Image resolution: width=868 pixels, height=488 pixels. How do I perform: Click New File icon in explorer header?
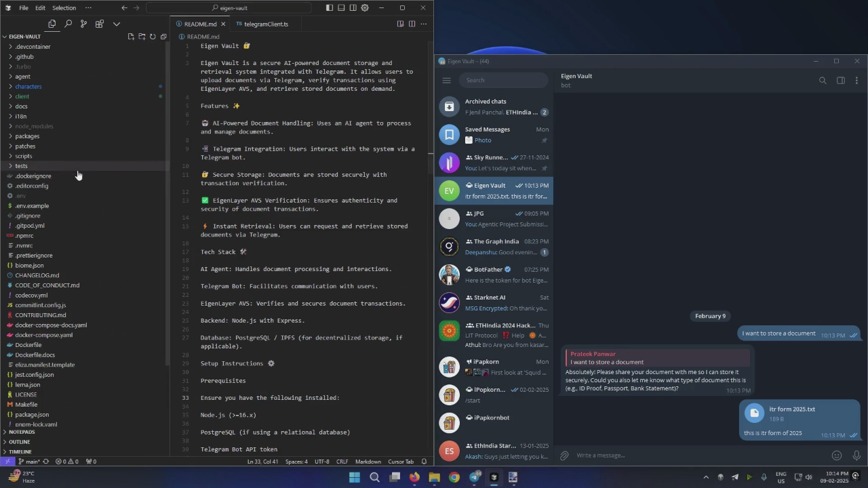pos(131,37)
